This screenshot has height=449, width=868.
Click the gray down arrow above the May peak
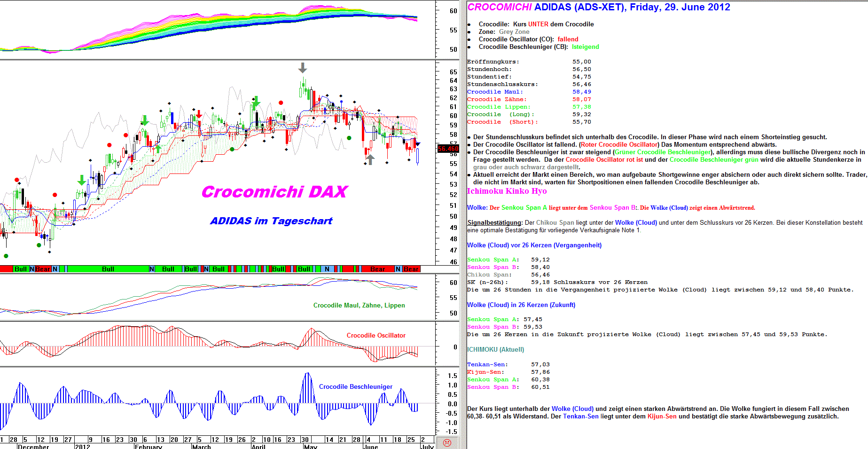coord(303,68)
